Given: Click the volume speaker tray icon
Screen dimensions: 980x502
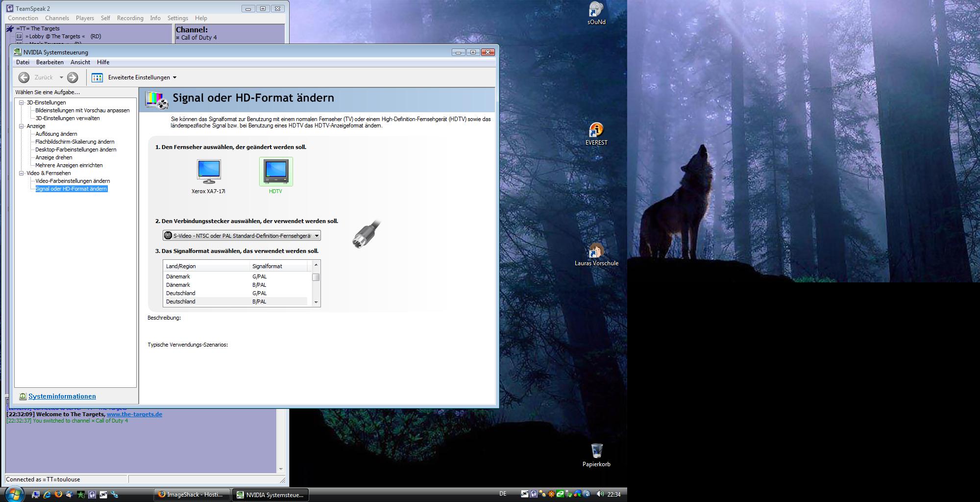Looking at the screenshot, I should (600, 494).
